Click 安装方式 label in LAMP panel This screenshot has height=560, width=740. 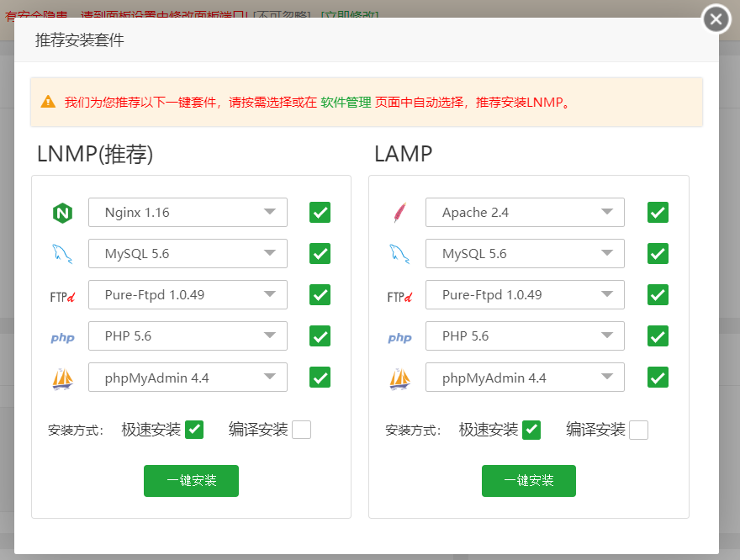coord(413,431)
